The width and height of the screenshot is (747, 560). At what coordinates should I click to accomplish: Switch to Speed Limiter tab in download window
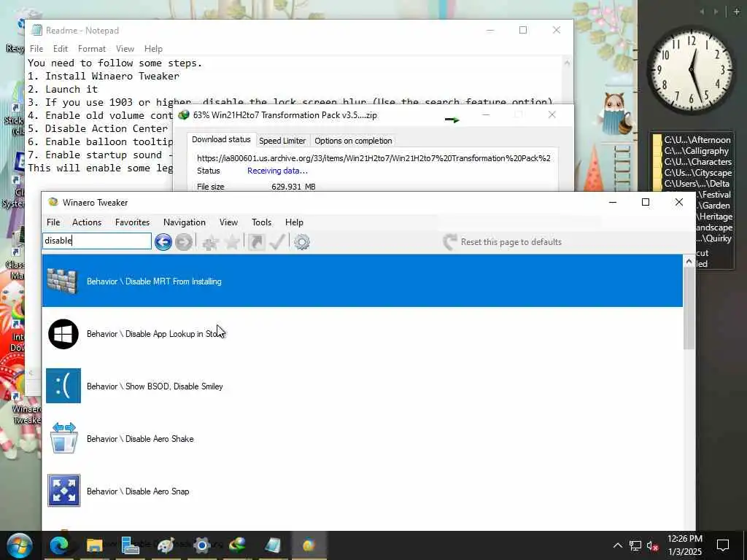coord(282,141)
